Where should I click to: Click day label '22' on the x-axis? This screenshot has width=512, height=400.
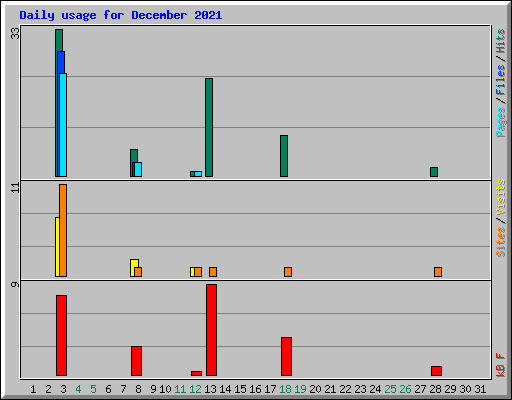[345, 389]
